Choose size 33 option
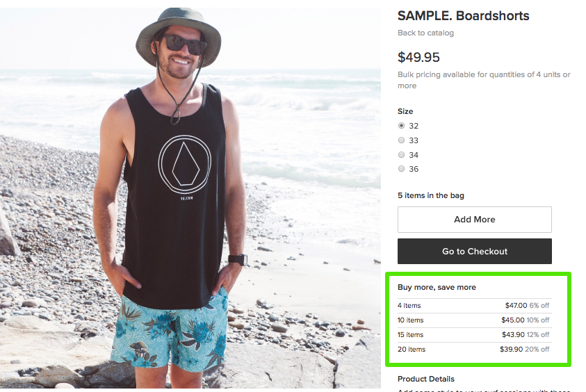 (402, 140)
